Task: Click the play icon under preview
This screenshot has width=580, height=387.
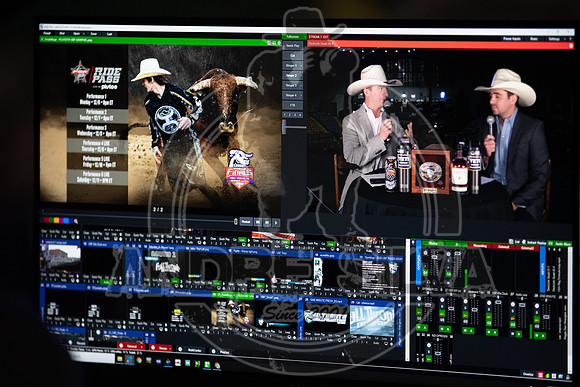Action: point(276,223)
